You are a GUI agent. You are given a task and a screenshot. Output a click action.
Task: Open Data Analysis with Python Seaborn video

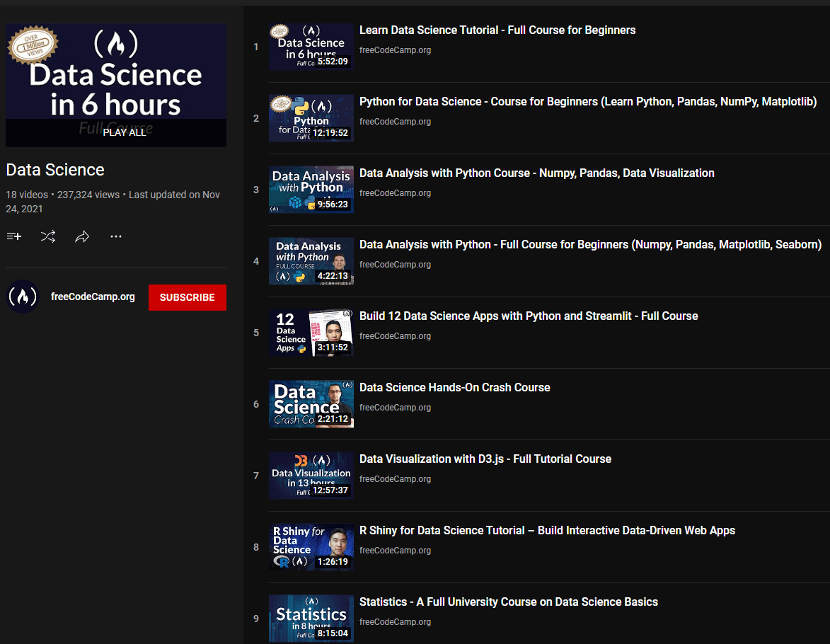coord(590,245)
